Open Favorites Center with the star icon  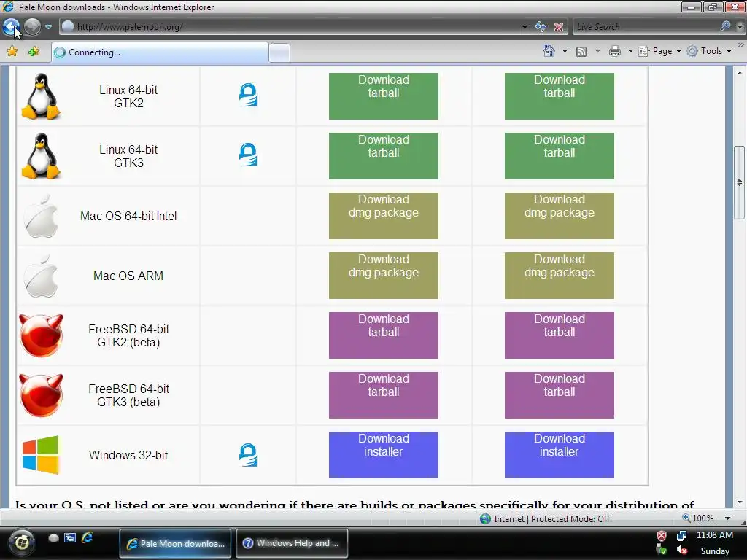[12, 52]
